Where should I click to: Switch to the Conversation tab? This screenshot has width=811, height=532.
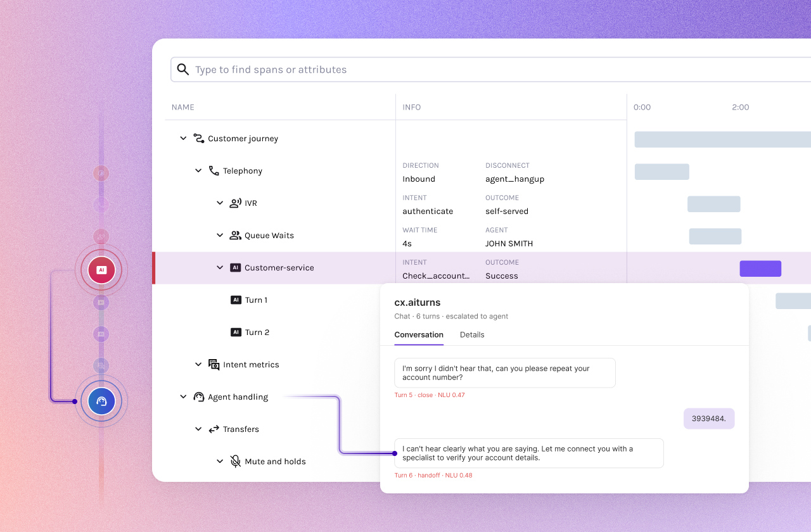click(419, 334)
